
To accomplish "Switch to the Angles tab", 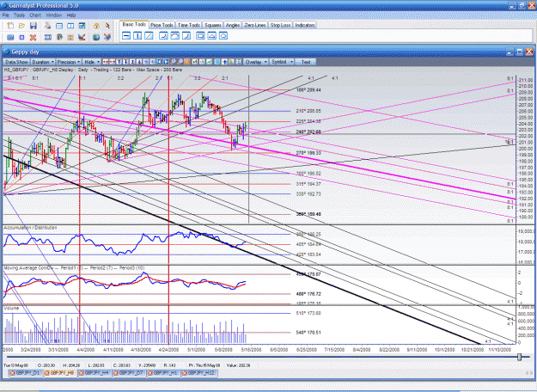I will [233, 25].
